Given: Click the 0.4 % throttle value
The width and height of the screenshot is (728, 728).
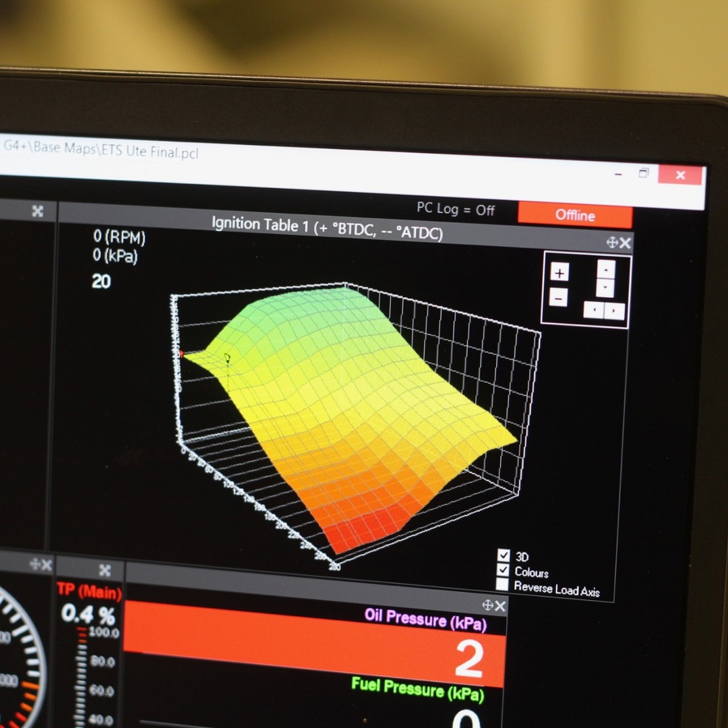Looking at the screenshot, I should click(x=88, y=615).
